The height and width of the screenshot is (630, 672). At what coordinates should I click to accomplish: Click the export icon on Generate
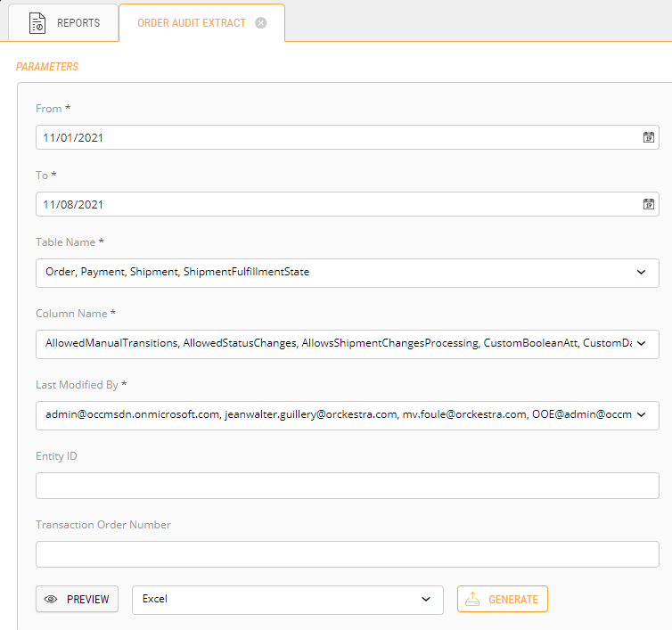[473, 600]
